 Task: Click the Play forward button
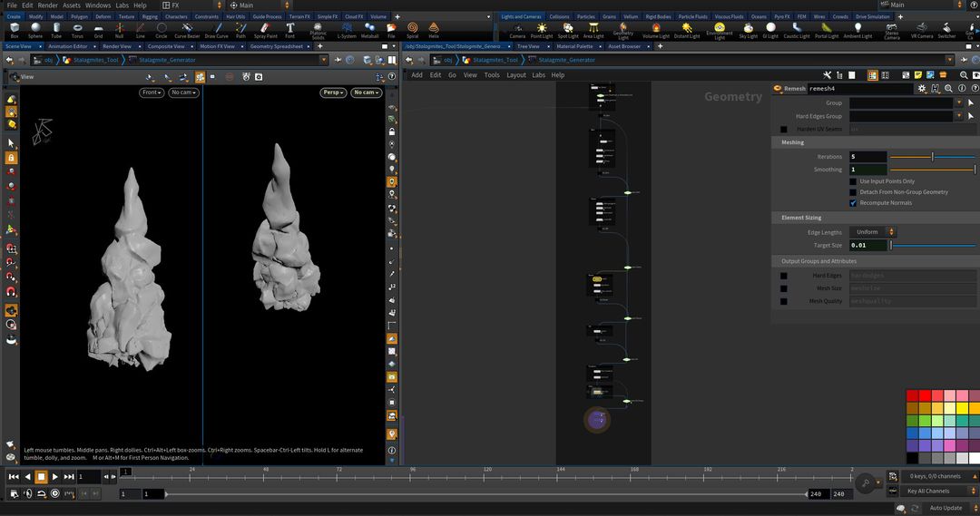coord(55,477)
